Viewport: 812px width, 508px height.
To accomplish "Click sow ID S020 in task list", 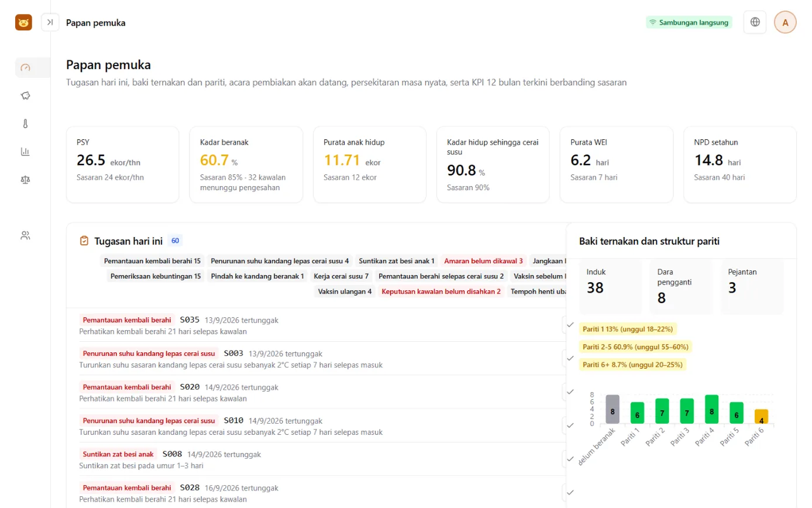I will (190, 387).
